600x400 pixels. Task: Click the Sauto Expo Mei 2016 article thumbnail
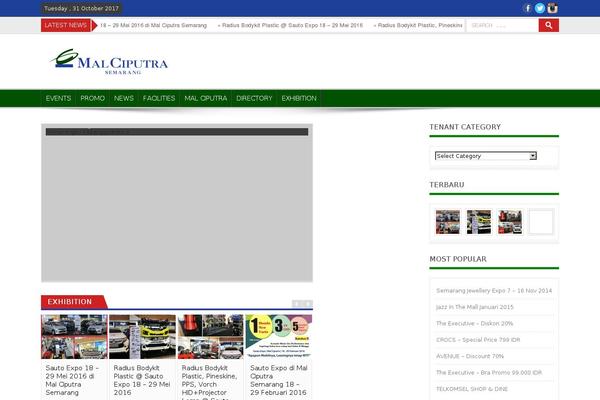(74, 337)
